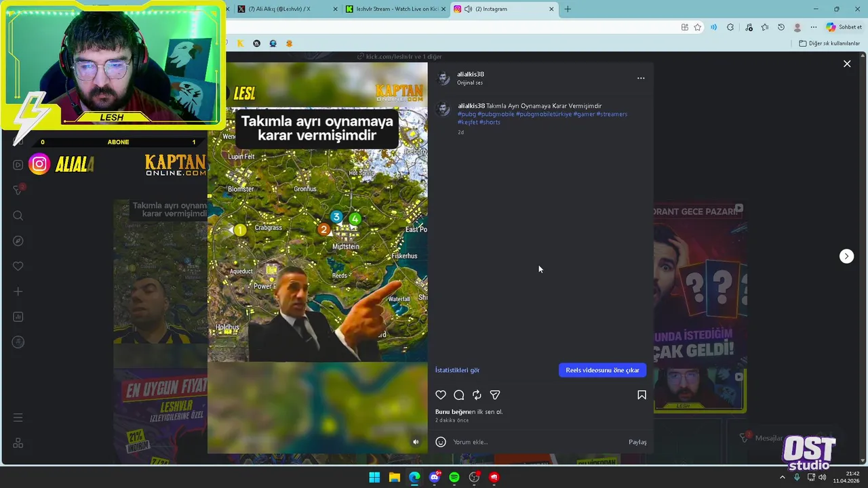Screen dimensions: 868x488
Task: Open clock and date 21:42
Action: pyautogui.click(x=846, y=477)
